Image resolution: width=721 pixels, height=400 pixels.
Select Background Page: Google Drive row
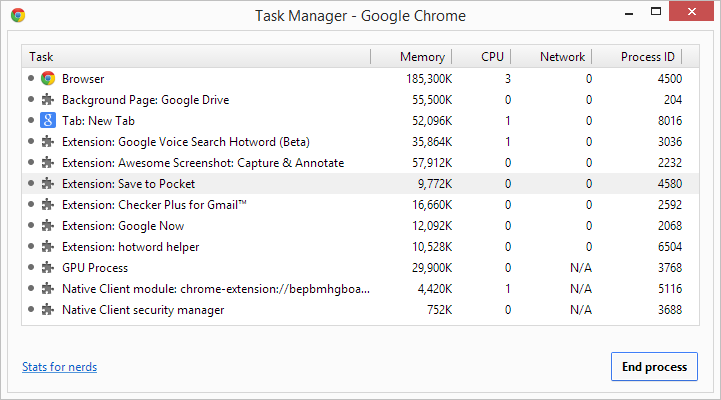[360, 100]
